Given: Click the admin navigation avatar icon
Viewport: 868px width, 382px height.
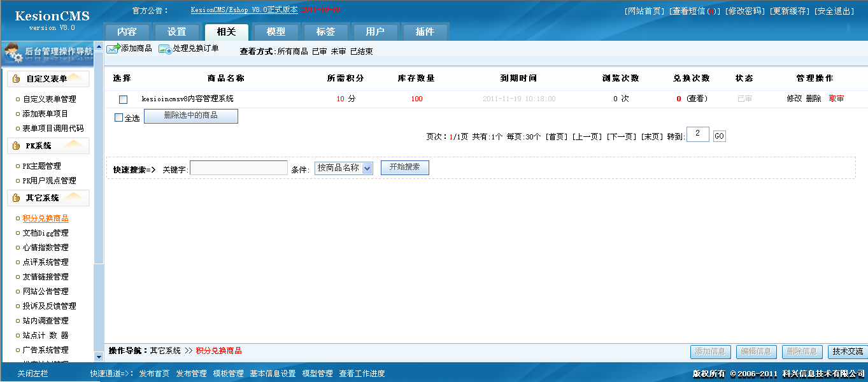Looking at the screenshot, I should pyautogui.click(x=11, y=52).
